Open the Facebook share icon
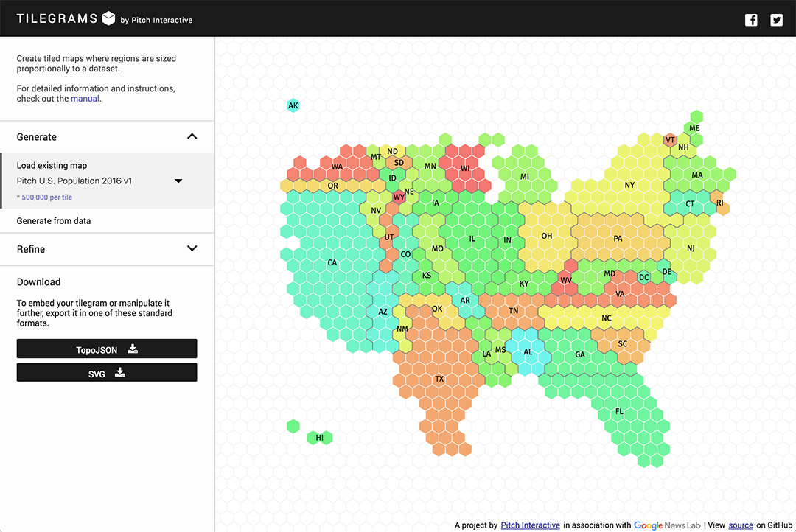The height and width of the screenshot is (532, 796). (x=751, y=20)
